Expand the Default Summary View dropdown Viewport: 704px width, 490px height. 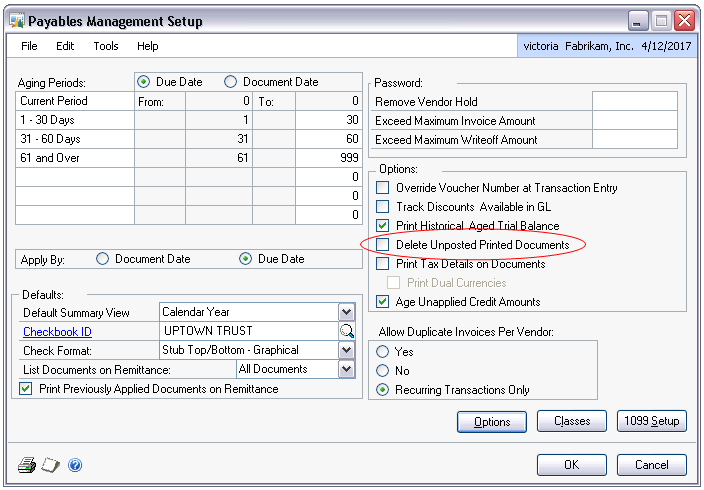click(346, 312)
